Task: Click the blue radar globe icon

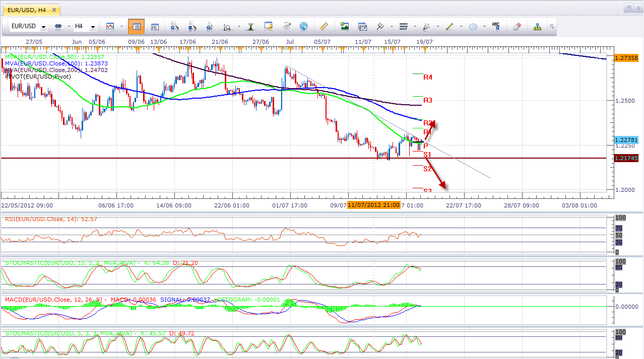Action: (x=303, y=26)
